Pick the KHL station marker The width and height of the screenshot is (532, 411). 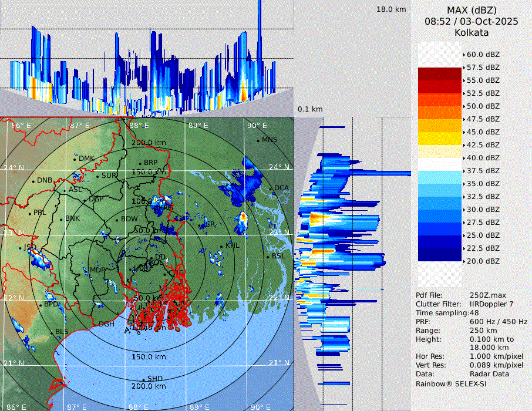tap(222, 246)
